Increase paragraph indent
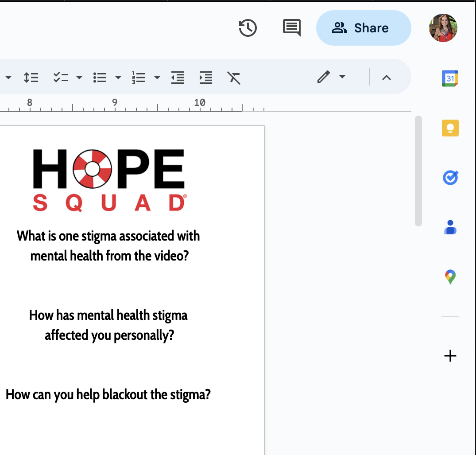This screenshot has height=455, width=476. pyautogui.click(x=205, y=78)
